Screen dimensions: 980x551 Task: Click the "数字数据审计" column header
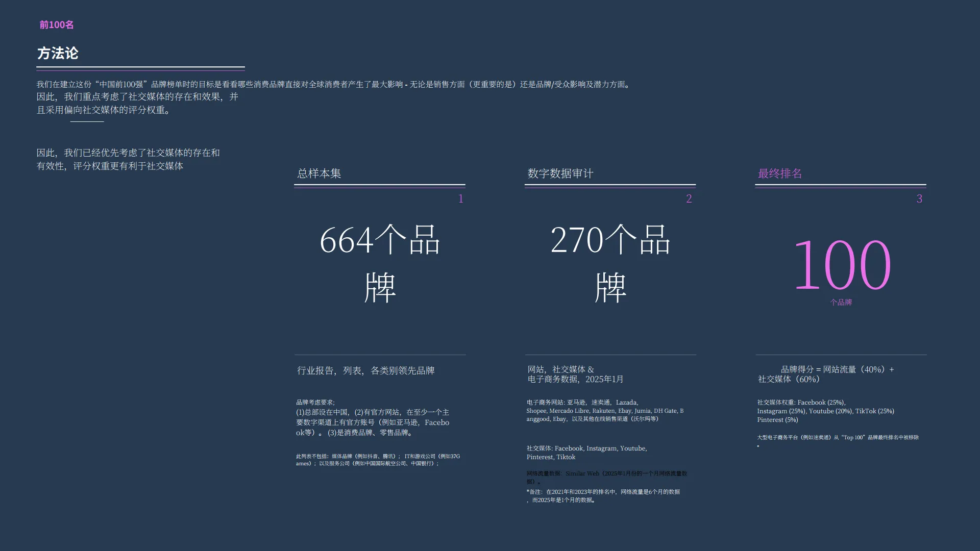click(560, 173)
